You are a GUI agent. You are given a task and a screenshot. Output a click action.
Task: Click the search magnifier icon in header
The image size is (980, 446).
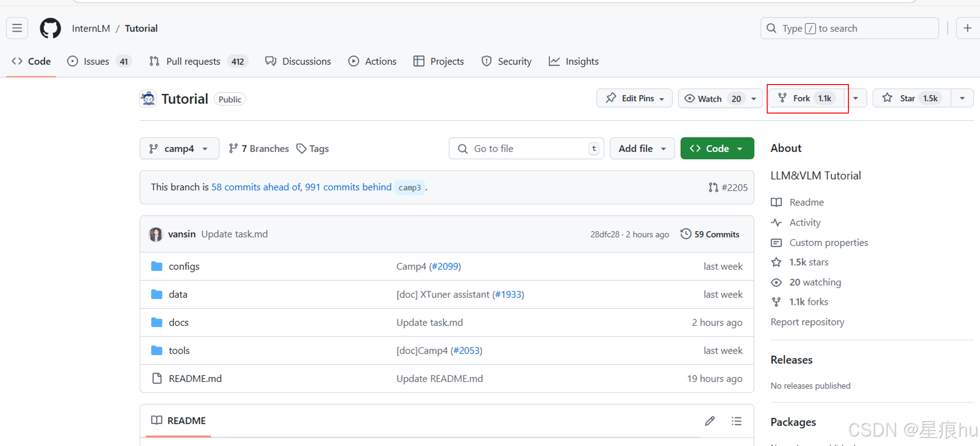772,28
